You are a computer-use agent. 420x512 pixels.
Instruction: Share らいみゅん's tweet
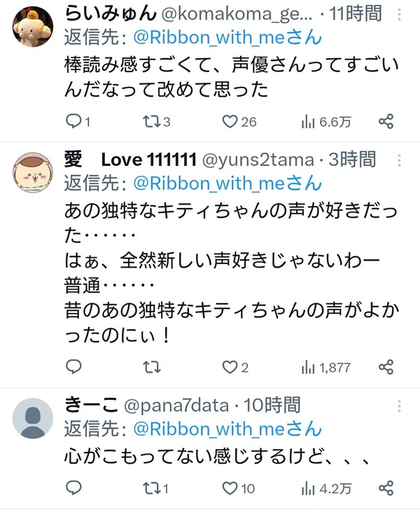pos(386,122)
